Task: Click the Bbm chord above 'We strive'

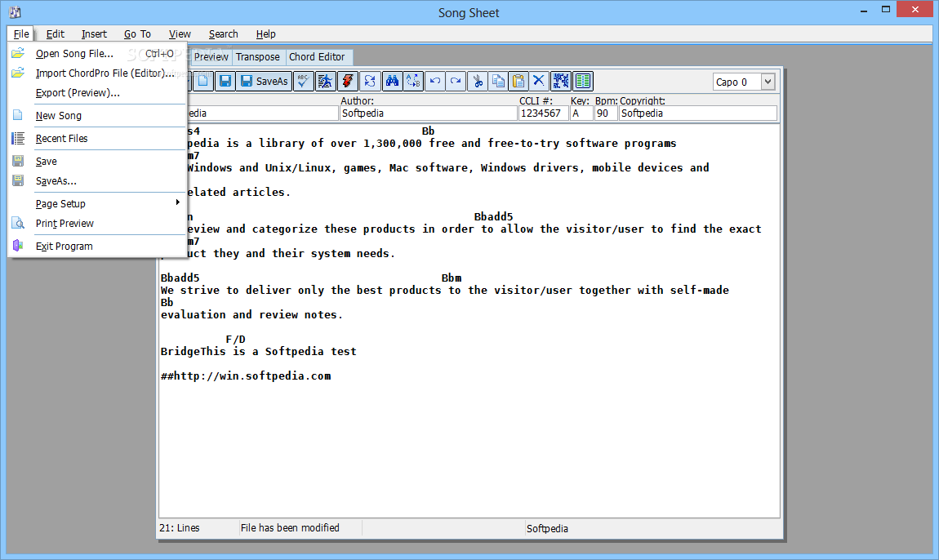Action: tap(452, 278)
